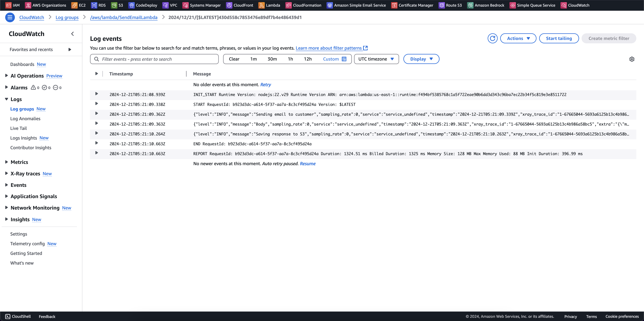
Task: Open the Route 53 shortcut icon
Action: click(x=442, y=5)
